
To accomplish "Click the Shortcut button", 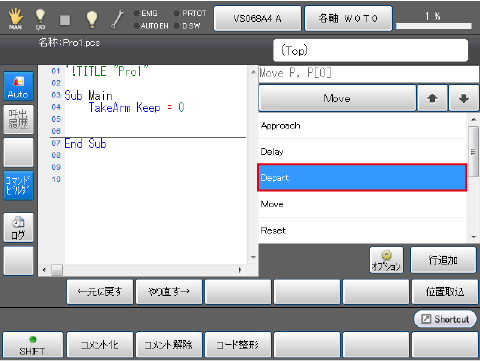I will click(x=445, y=319).
